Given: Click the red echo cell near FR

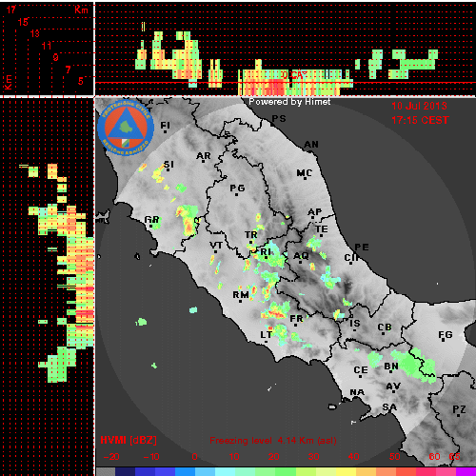Looking at the screenshot, I should point(275,314).
